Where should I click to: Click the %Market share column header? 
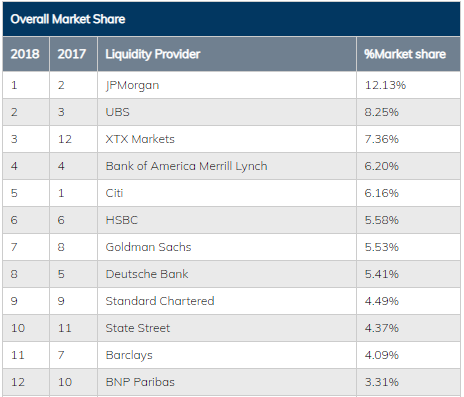point(405,54)
